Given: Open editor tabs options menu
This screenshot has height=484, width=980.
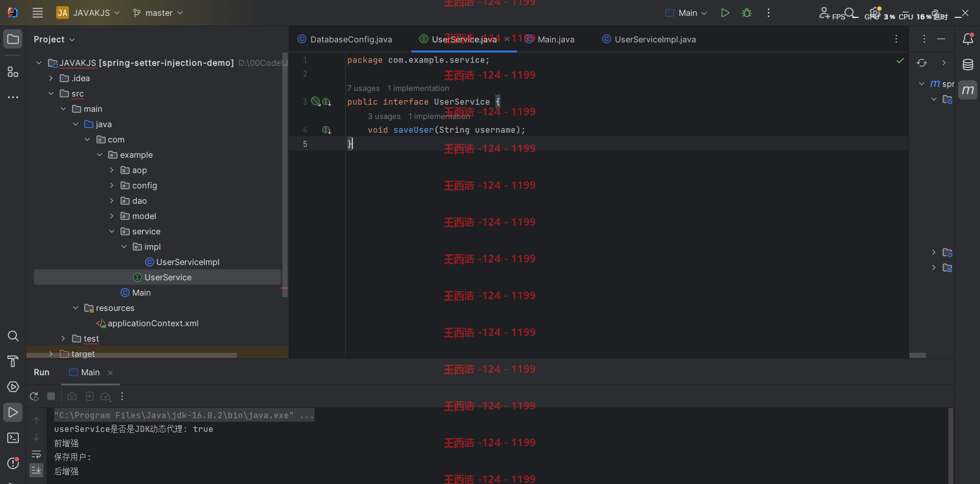Looking at the screenshot, I should click(x=896, y=39).
